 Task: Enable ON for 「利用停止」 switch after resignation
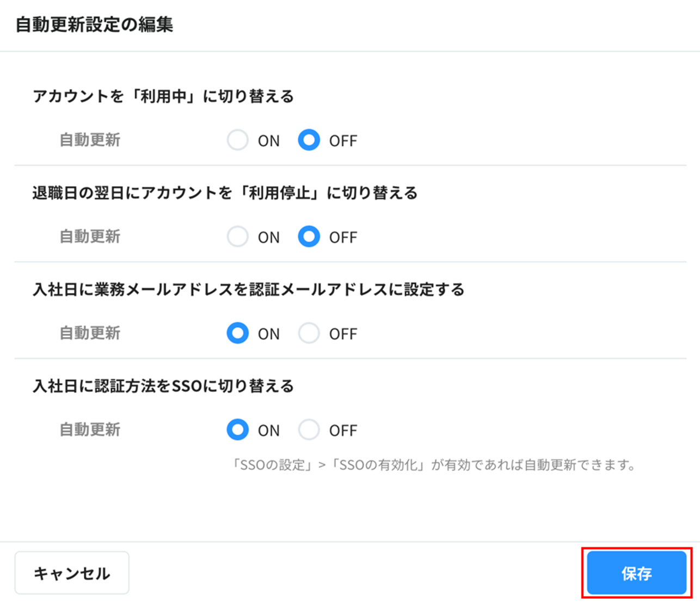click(238, 237)
